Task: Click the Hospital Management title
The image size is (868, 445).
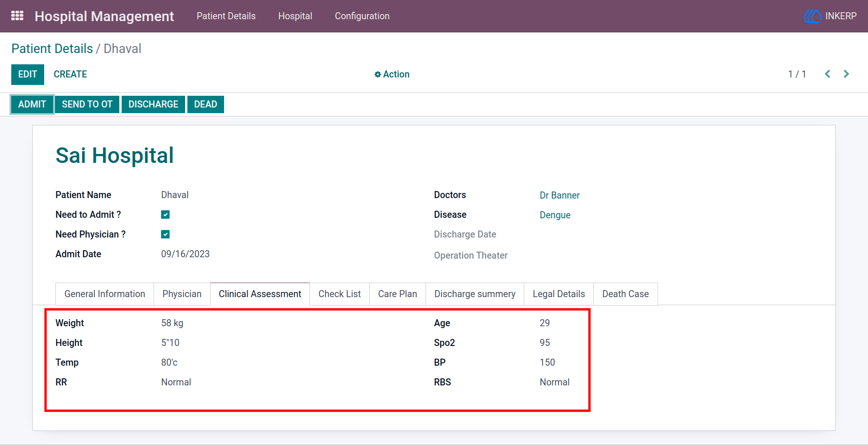Action: [104, 16]
